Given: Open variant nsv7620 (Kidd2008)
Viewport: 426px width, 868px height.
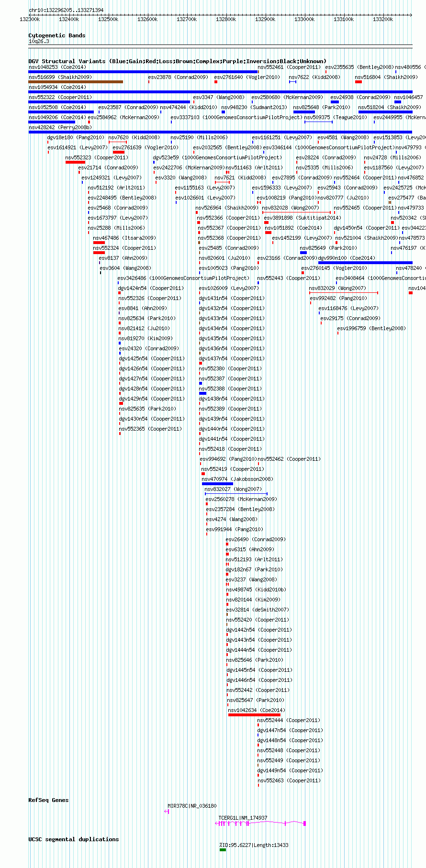Looking at the screenshot, I should coord(135,137).
